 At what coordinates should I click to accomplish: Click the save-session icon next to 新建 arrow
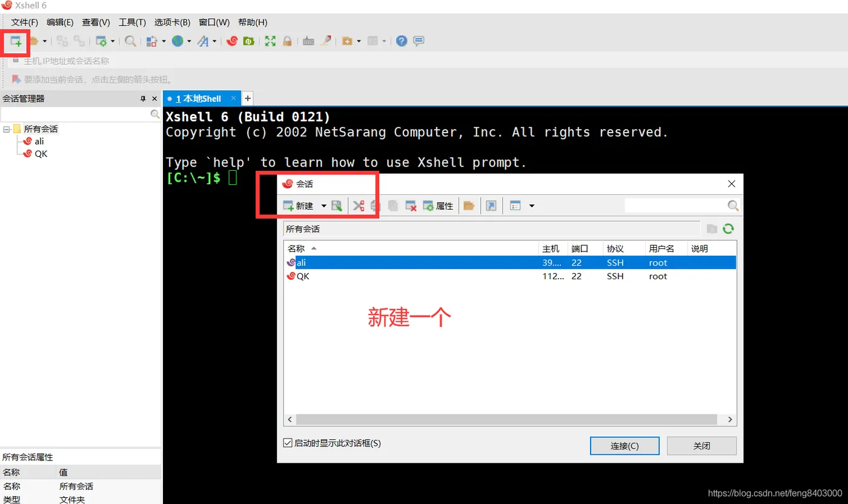pos(337,206)
